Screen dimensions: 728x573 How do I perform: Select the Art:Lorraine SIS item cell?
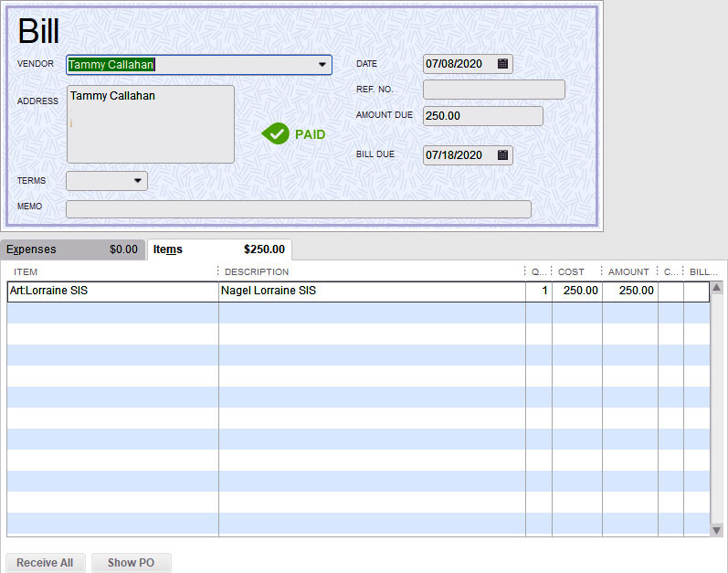[111, 292]
